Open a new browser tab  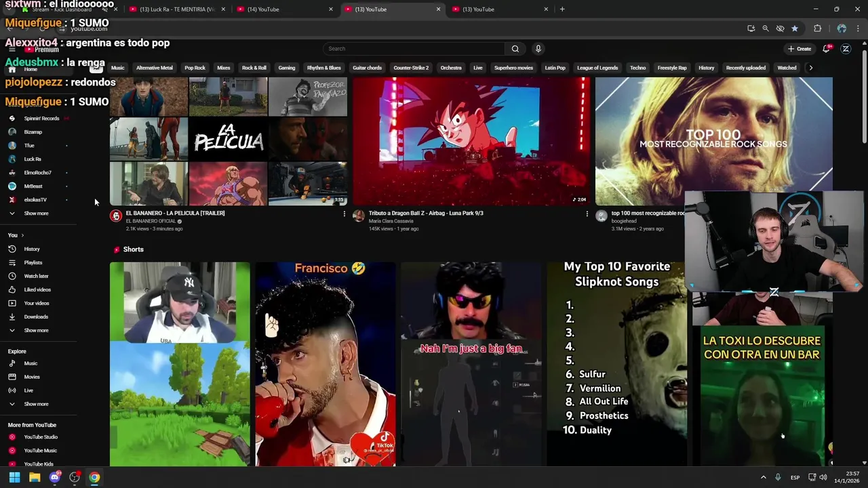coord(562,9)
